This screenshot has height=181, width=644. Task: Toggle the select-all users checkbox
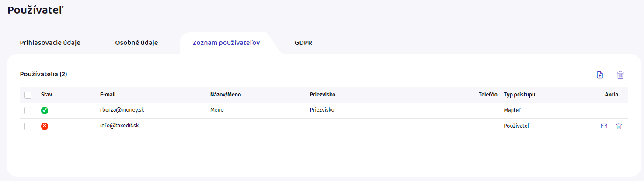click(x=28, y=95)
